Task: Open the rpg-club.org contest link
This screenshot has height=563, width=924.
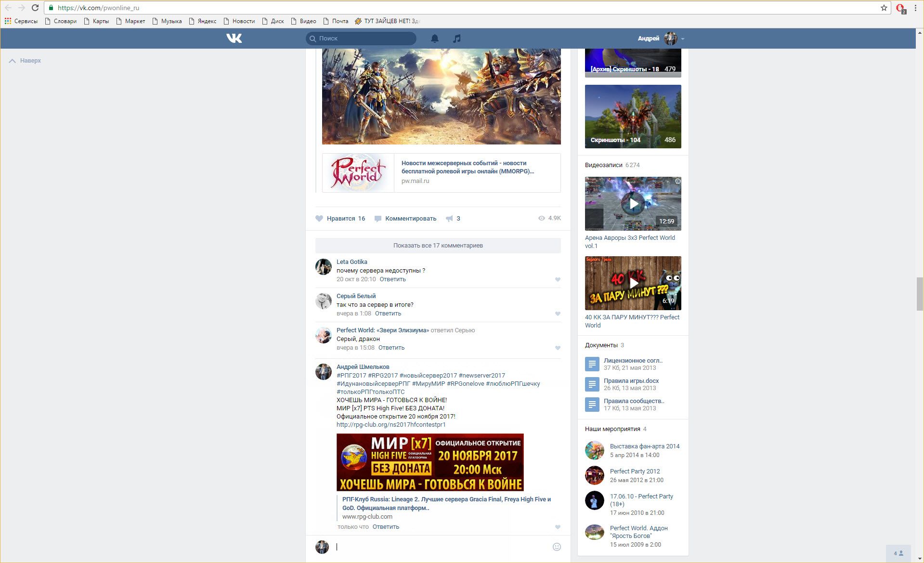Action: (391, 425)
